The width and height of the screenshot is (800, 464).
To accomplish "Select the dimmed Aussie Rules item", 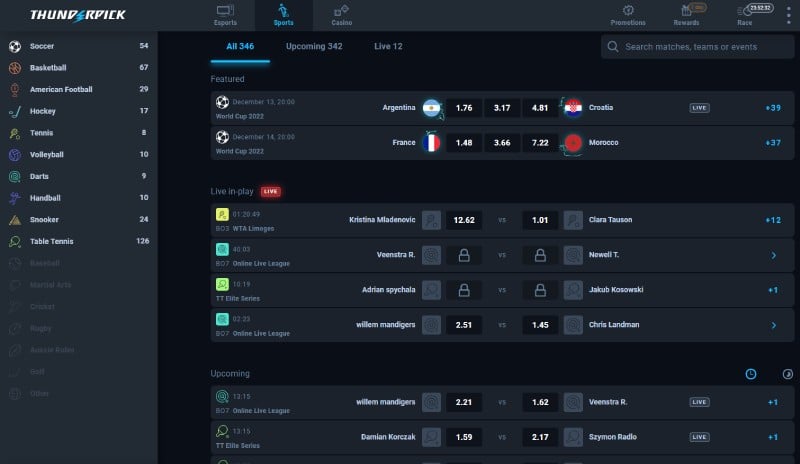I will [x=79, y=350].
